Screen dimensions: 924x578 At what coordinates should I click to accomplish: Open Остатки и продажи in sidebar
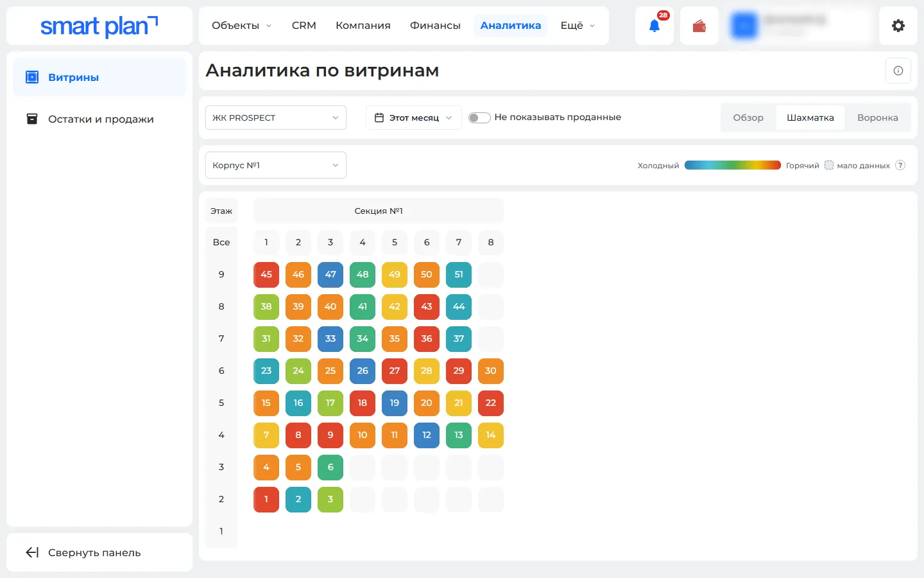[x=99, y=119]
